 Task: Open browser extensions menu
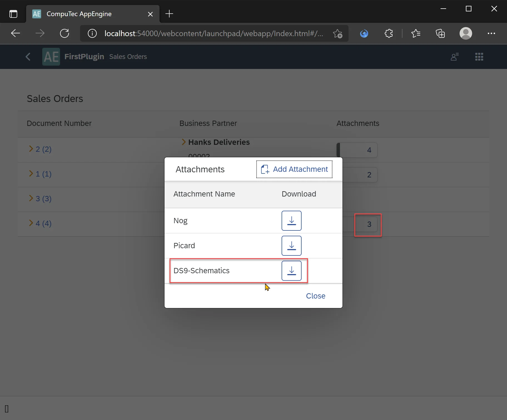click(x=389, y=33)
